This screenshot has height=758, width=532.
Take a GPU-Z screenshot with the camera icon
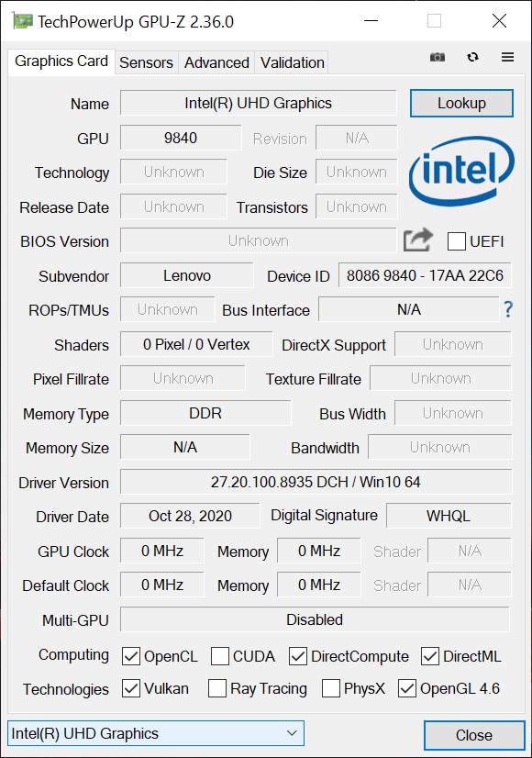click(x=438, y=57)
